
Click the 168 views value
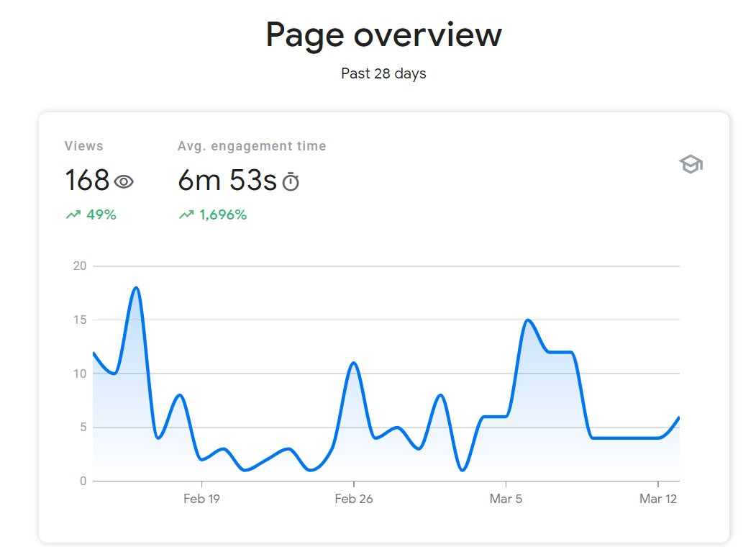87,180
